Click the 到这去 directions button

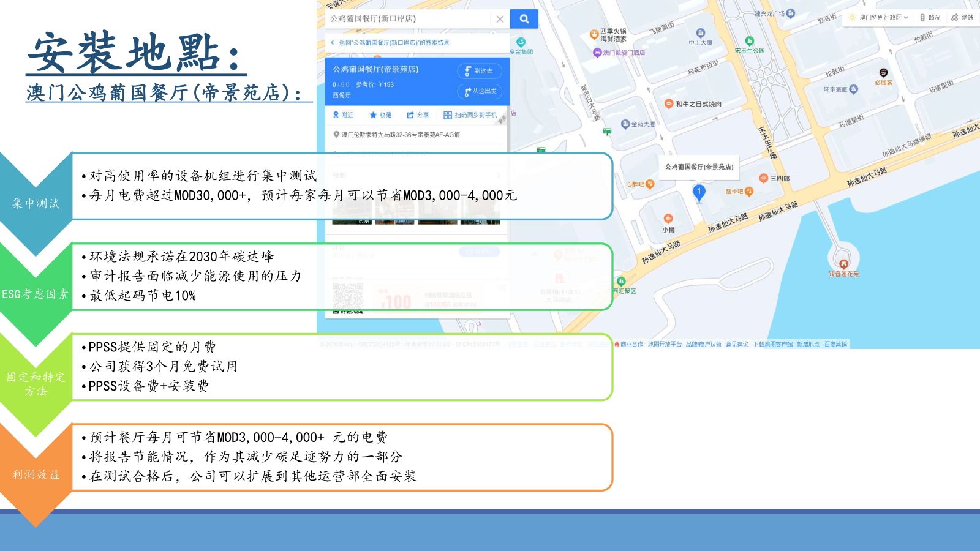coord(480,71)
